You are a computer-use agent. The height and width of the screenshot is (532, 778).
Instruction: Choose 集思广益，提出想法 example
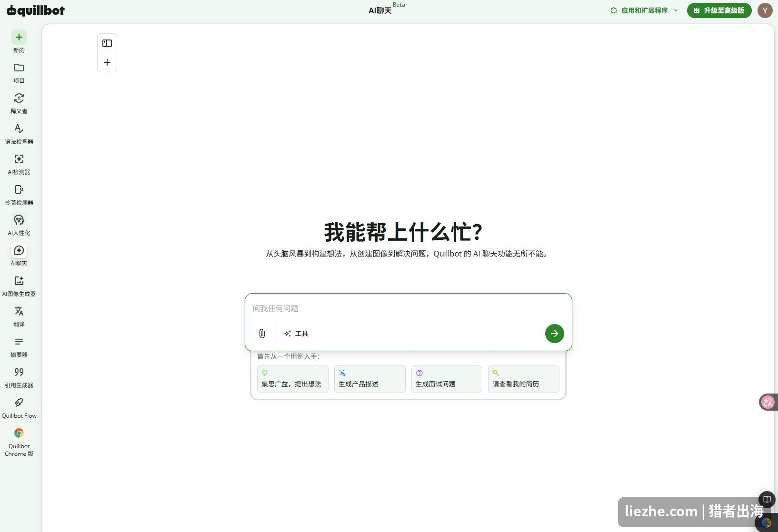[293, 379]
